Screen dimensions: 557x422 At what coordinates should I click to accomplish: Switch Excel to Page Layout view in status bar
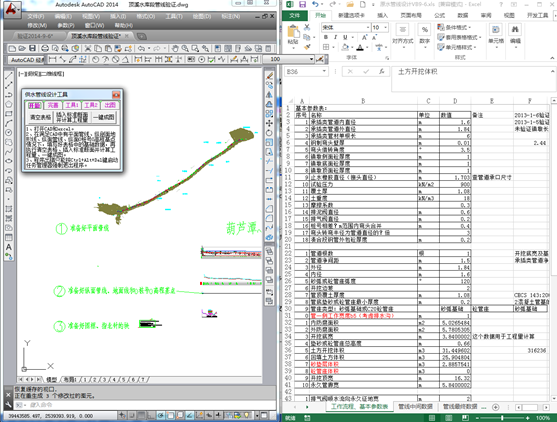[x=448, y=418]
